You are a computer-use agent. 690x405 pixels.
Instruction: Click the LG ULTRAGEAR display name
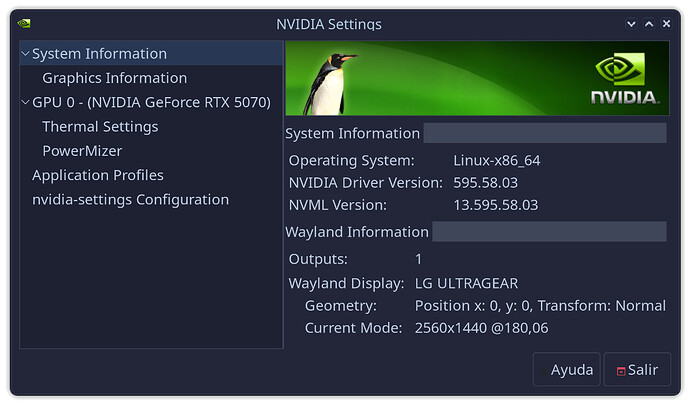tap(466, 284)
